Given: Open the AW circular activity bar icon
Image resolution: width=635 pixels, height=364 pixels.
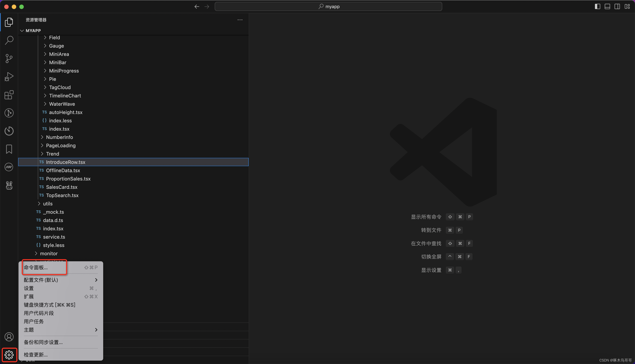Looking at the screenshot, I should coord(9,167).
